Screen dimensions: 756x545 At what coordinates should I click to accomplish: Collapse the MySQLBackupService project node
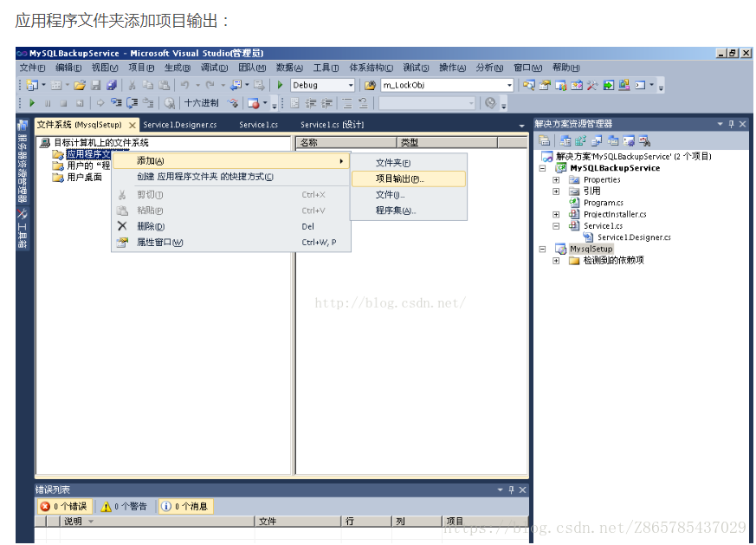coord(542,168)
